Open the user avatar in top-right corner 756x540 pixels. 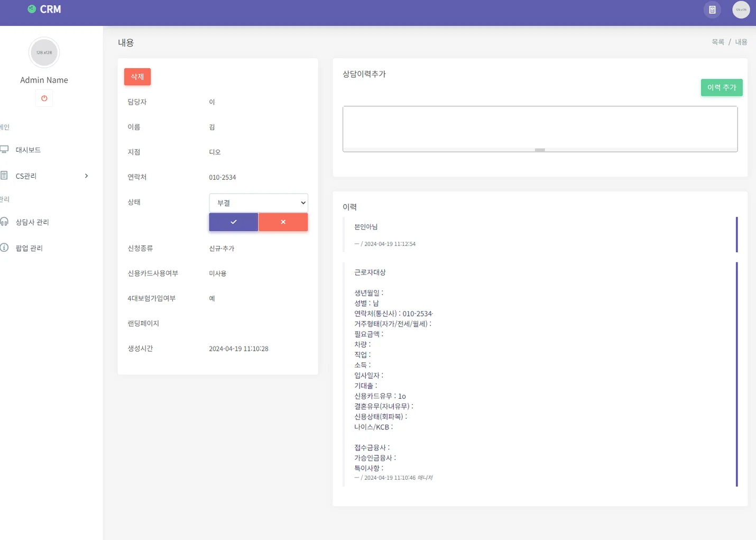tap(741, 10)
